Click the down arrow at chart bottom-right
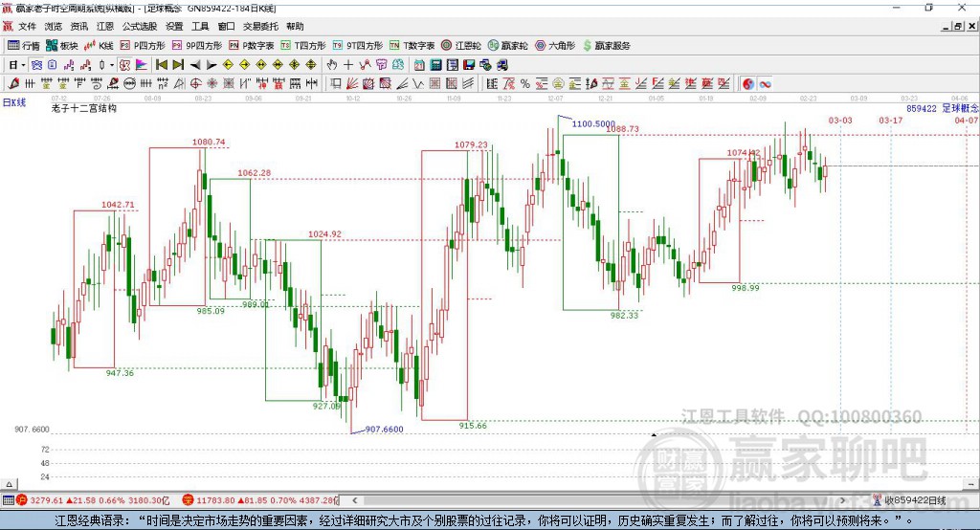This screenshot has height=530, width=980. point(970,484)
